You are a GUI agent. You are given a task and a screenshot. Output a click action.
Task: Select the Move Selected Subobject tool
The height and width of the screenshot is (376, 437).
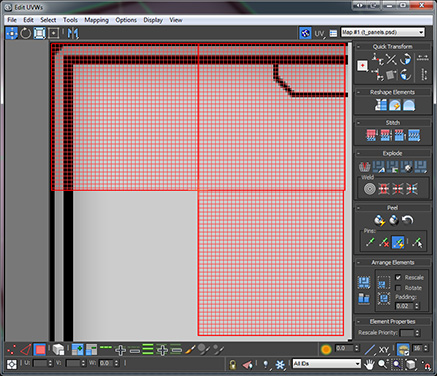coord(12,33)
